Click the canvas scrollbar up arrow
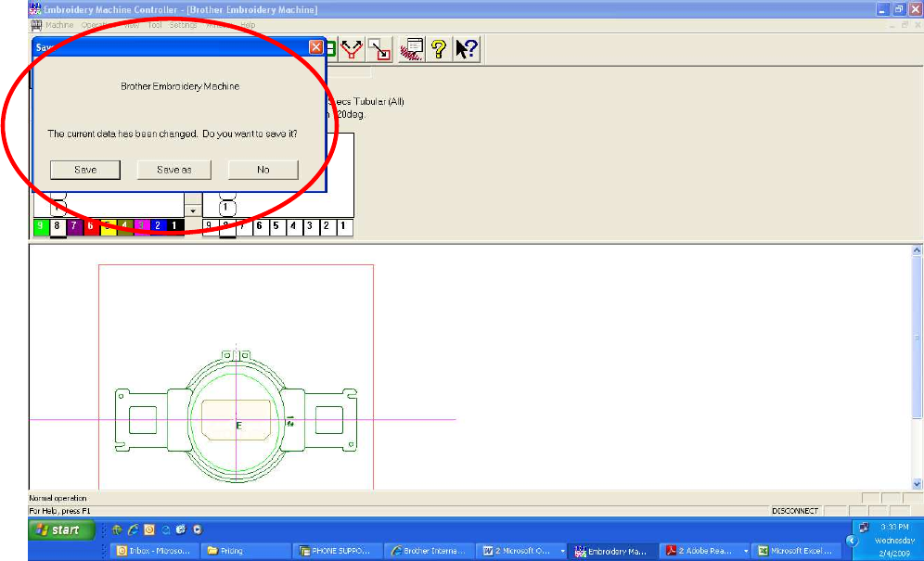Viewport: 924px width, 561px height. click(x=917, y=249)
